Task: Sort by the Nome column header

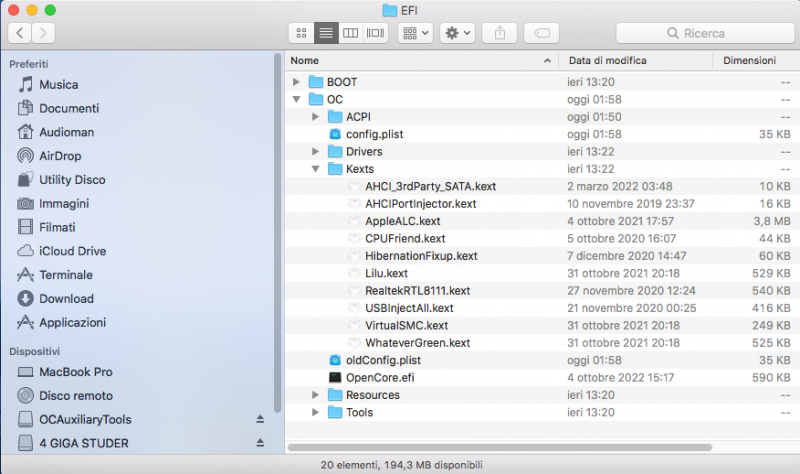Action: [x=421, y=61]
